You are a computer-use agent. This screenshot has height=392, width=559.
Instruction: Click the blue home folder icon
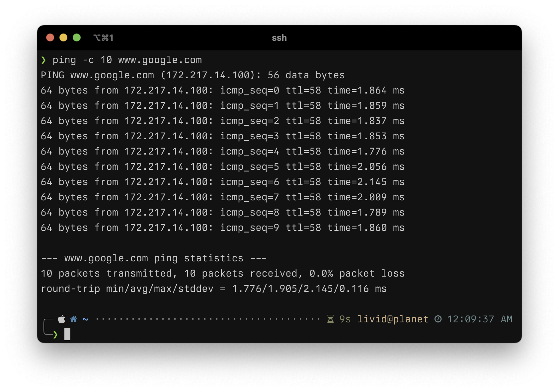pos(74,319)
